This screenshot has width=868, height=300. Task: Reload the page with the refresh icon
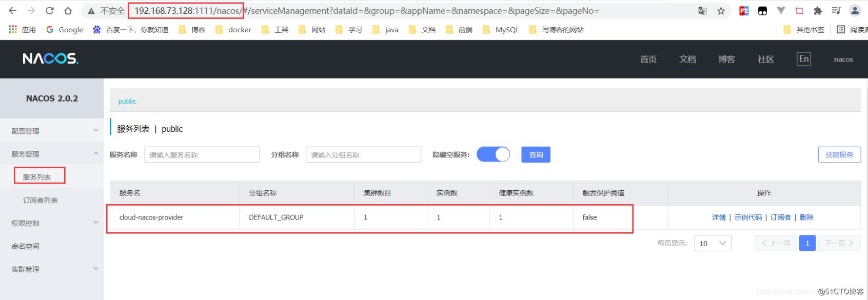50,11
